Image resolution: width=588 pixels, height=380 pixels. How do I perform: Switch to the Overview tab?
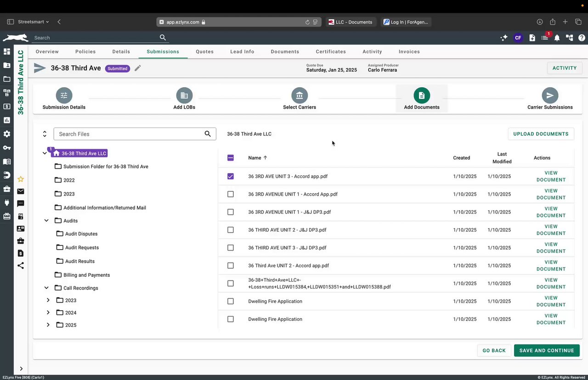[x=47, y=51]
